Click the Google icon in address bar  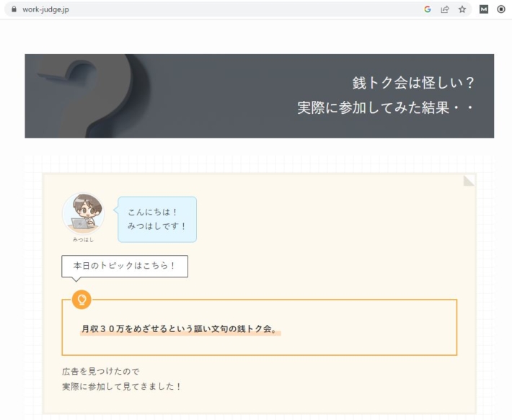tap(428, 9)
